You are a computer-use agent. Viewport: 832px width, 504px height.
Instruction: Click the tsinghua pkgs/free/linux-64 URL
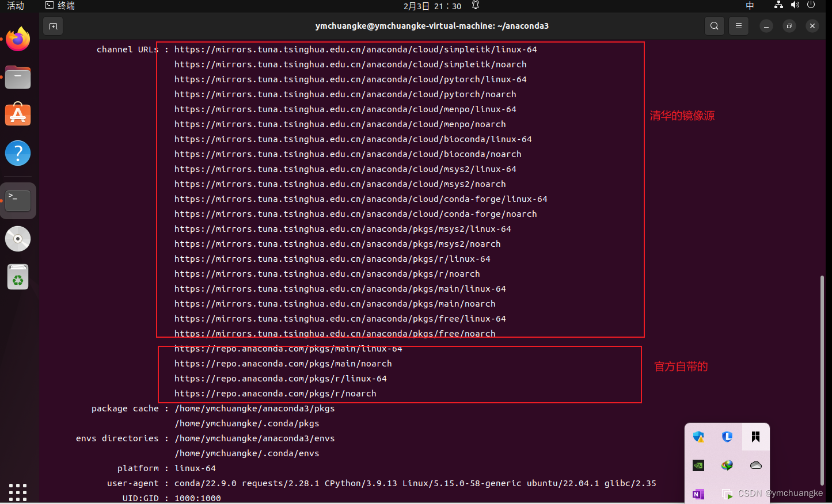pyautogui.click(x=340, y=319)
